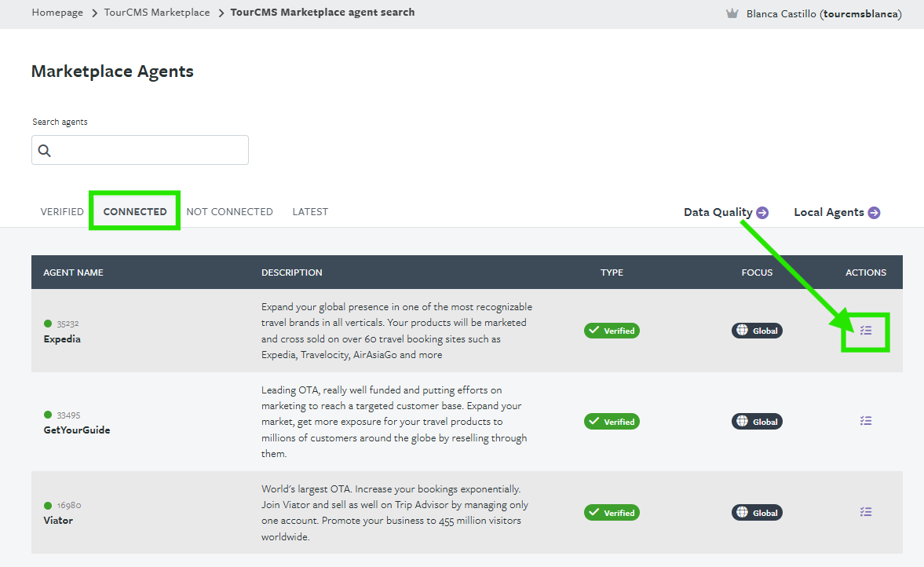The image size is (924, 567).
Task: Open the Viator agent name
Action: click(x=58, y=521)
